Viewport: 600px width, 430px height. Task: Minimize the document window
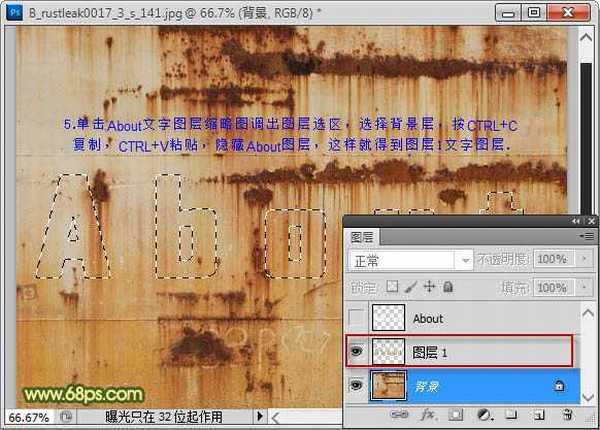pyautogui.click(x=508, y=13)
